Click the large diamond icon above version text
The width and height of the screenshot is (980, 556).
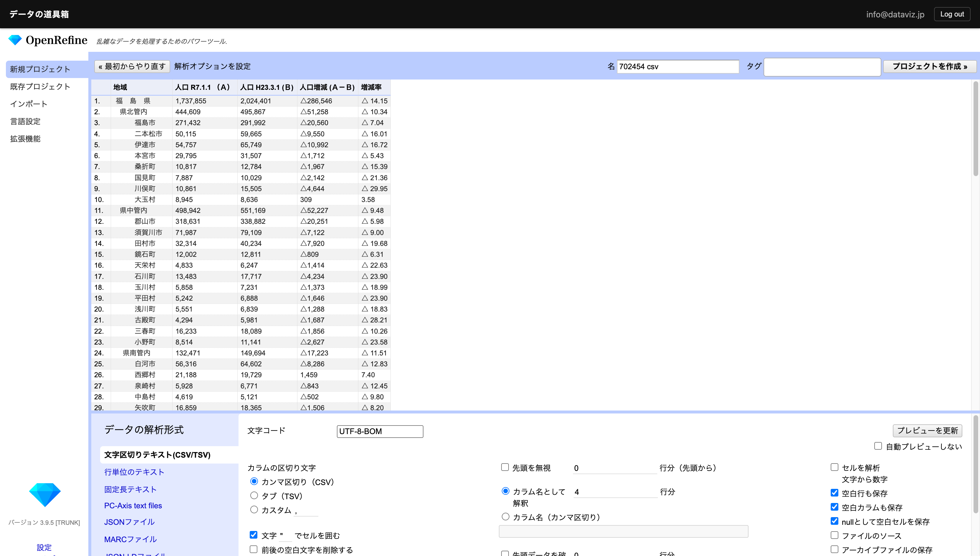pyautogui.click(x=45, y=494)
